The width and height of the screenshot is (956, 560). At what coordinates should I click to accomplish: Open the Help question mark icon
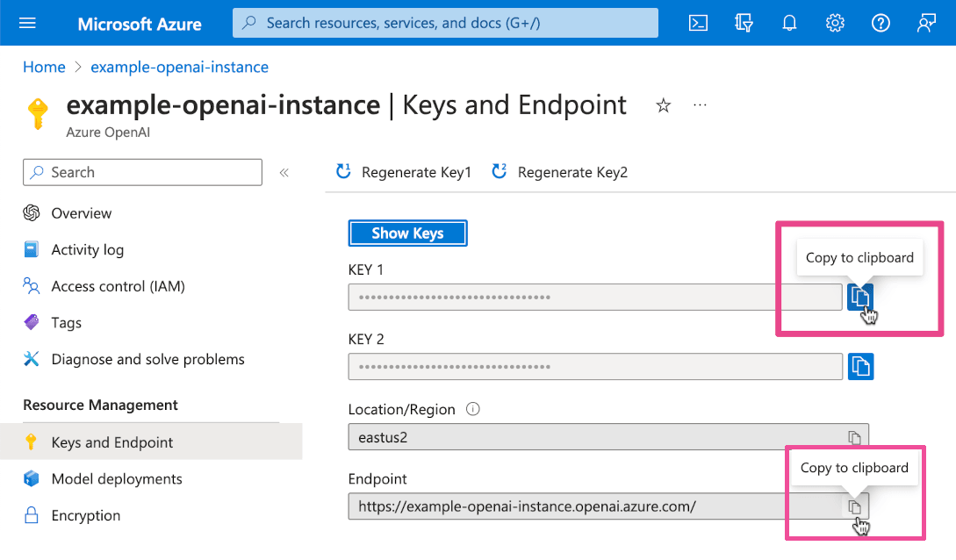coord(881,23)
